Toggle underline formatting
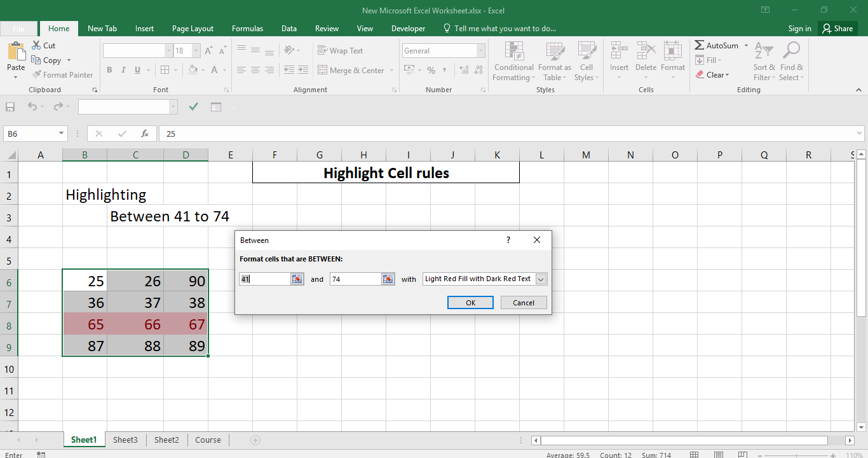The image size is (868, 458). coord(137,70)
